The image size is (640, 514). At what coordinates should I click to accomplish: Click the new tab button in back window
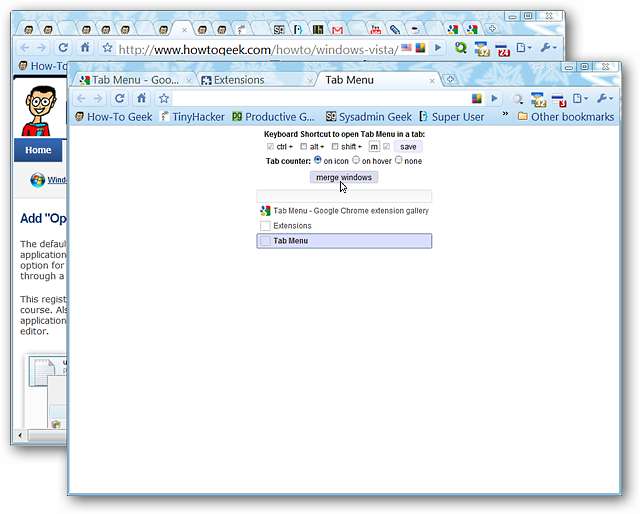[492, 29]
